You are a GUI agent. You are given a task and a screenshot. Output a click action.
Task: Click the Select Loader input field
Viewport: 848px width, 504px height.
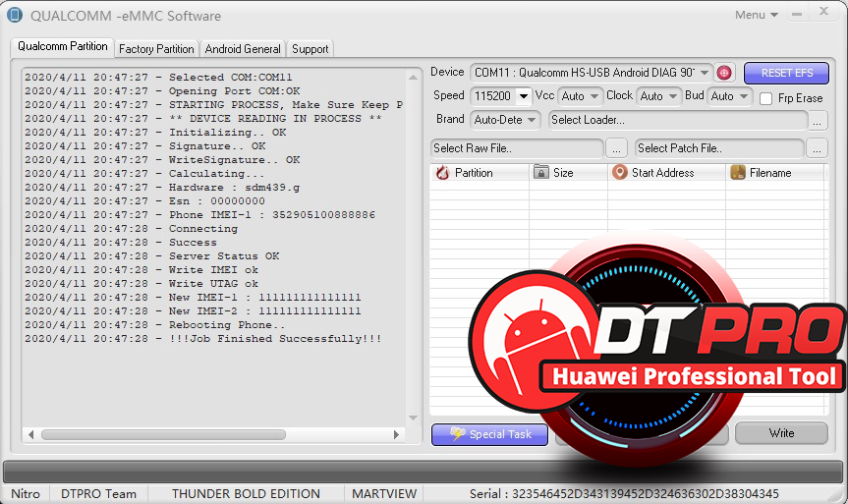point(678,120)
